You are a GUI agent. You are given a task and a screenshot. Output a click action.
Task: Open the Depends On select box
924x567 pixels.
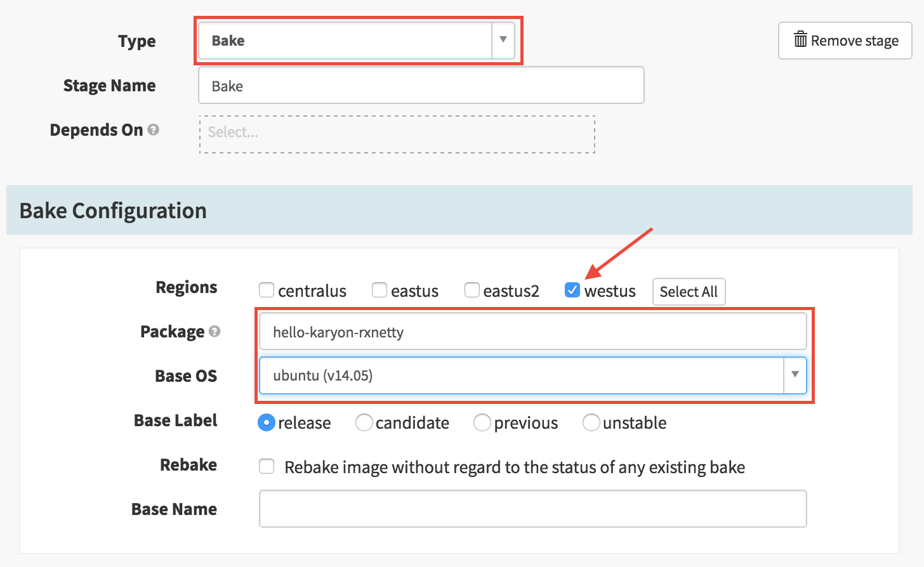click(397, 134)
